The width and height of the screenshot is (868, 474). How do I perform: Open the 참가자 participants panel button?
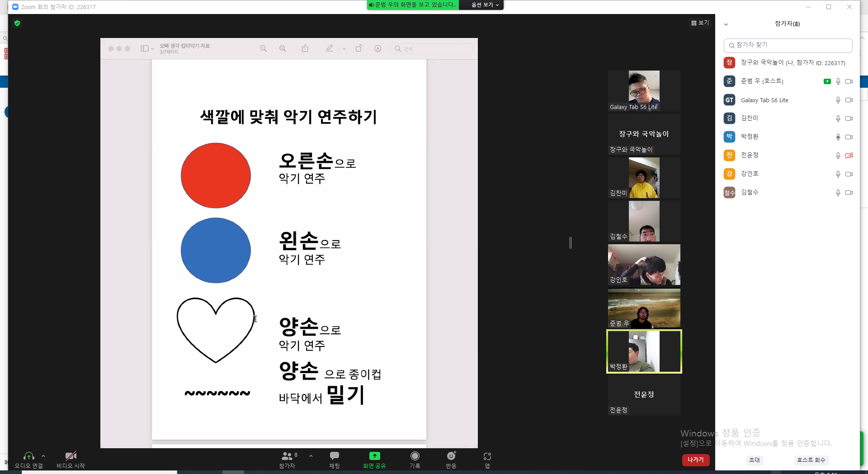[287, 460]
